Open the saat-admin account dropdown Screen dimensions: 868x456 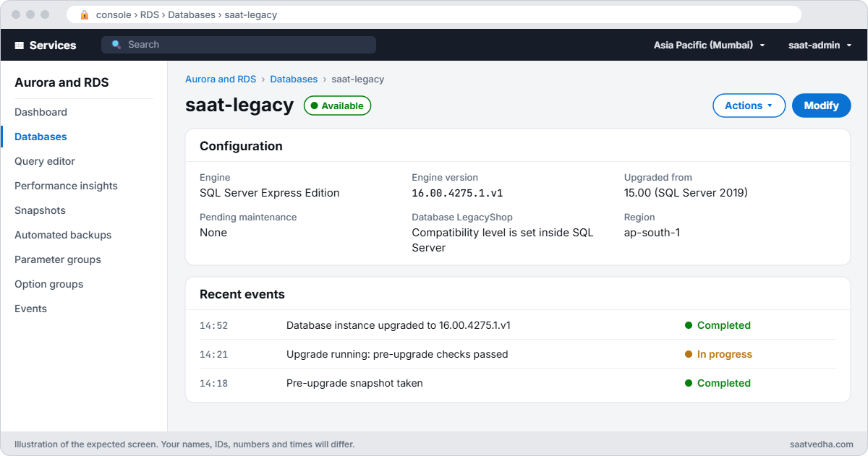tap(820, 45)
